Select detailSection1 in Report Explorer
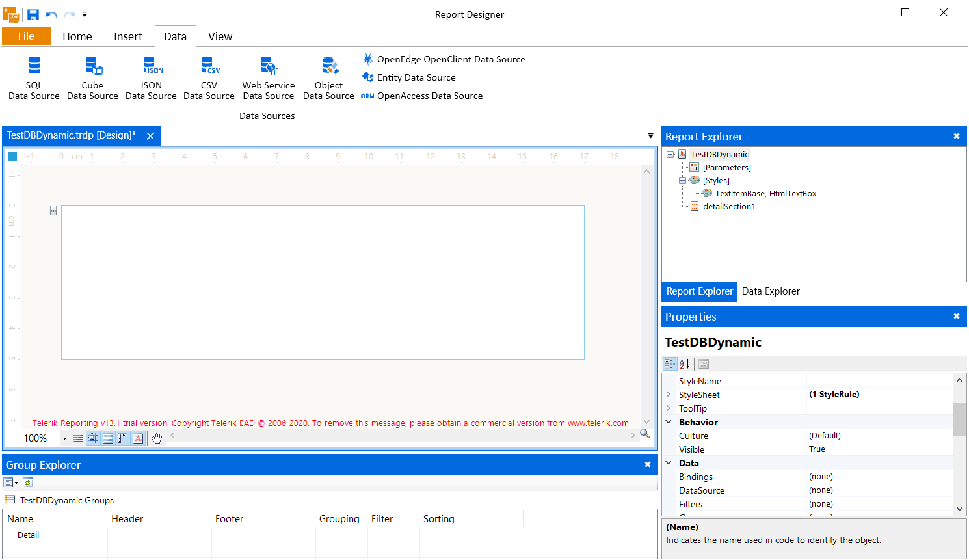Image resolution: width=969 pixels, height=560 pixels. pos(729,207)
